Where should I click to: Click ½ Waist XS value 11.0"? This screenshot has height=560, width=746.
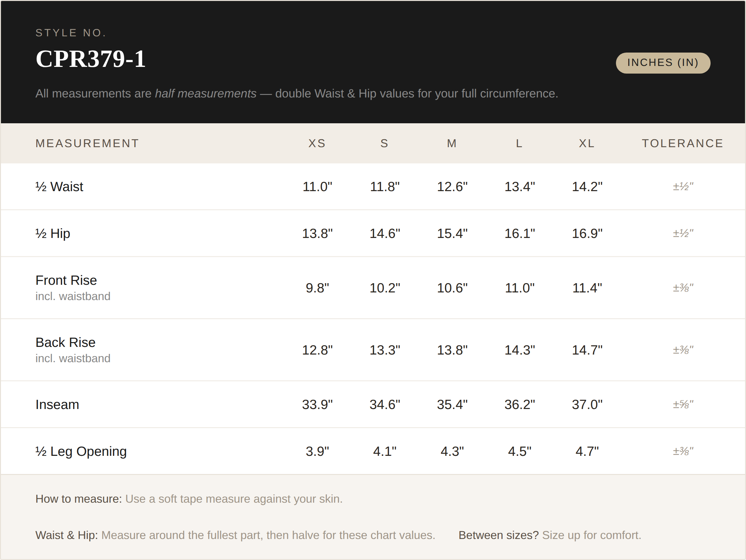pyautogui.click(x=317, y=187)
